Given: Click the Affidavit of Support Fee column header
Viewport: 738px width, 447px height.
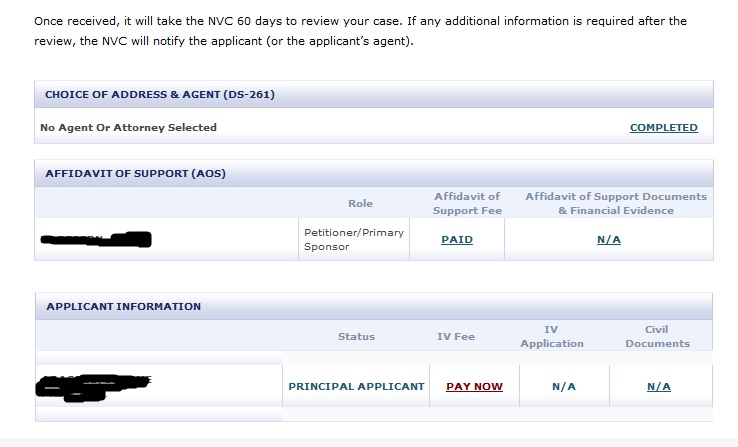Looking at the screenshot, I should click(466, 204).
